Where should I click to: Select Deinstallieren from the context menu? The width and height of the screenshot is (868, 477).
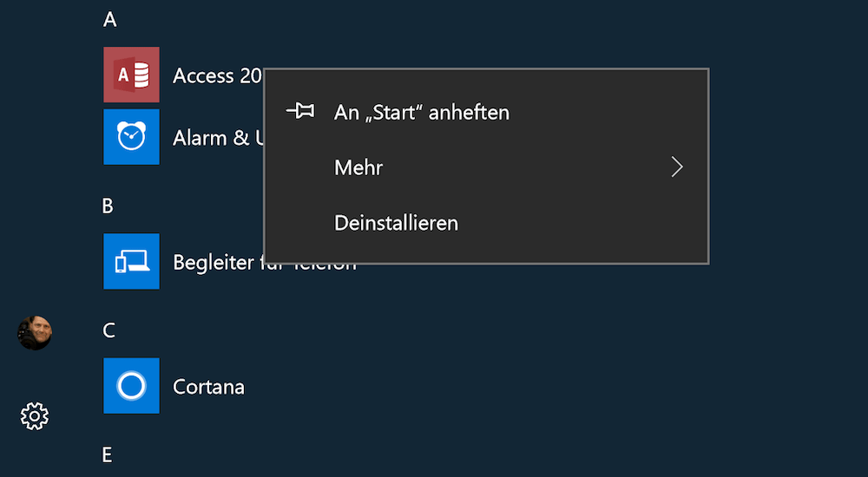point(487,223)
